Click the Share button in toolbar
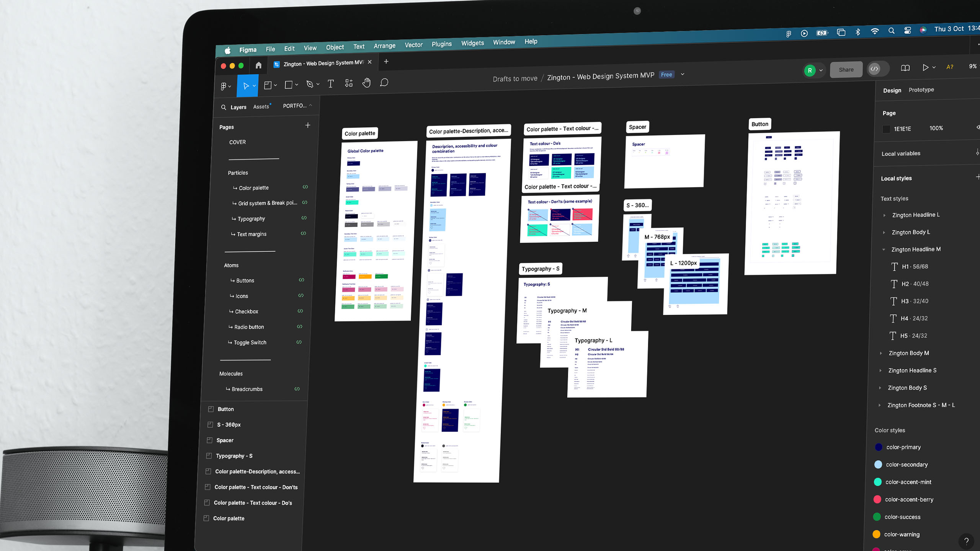Image resolution: width=980 pixels, height=551 pixels. coord(846,69)
